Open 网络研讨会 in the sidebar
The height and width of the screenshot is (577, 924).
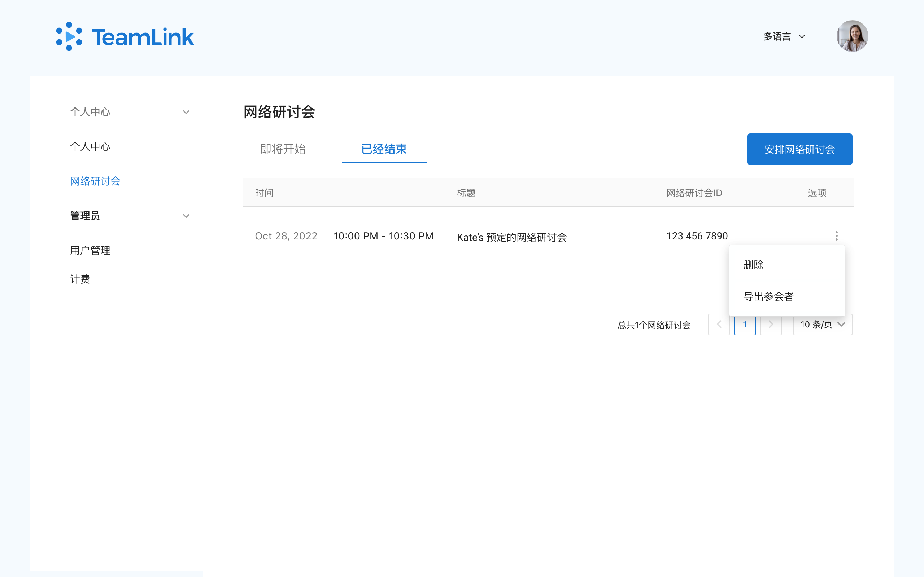click(95, 181)
